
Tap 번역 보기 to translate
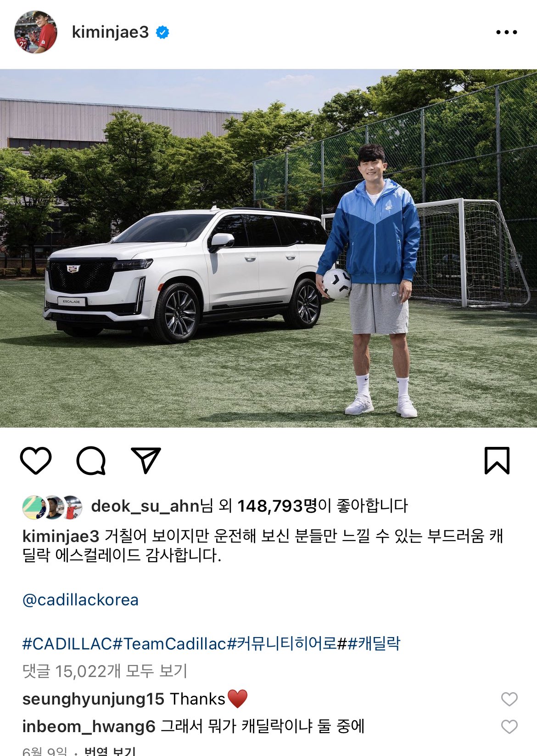(110, 751)
